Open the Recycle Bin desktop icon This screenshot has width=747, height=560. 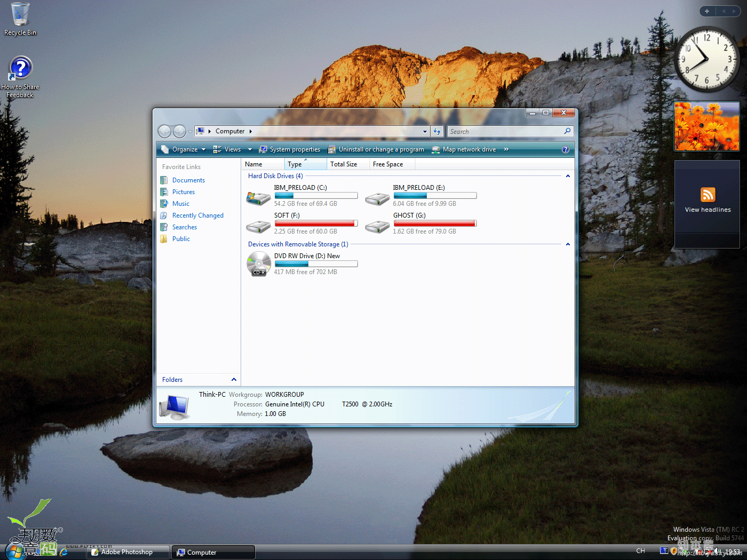click(x=20, y=19)
